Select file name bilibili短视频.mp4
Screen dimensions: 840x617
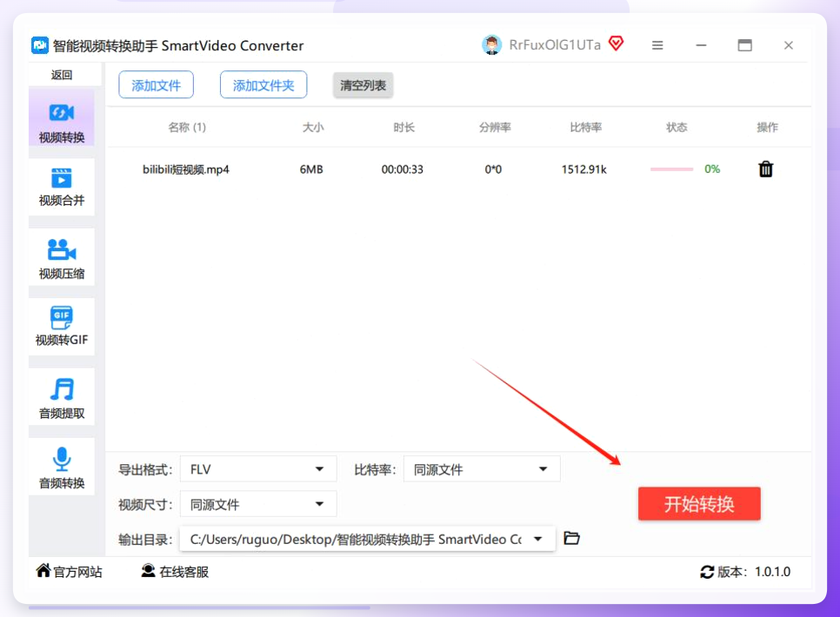(x=186, y=169)
